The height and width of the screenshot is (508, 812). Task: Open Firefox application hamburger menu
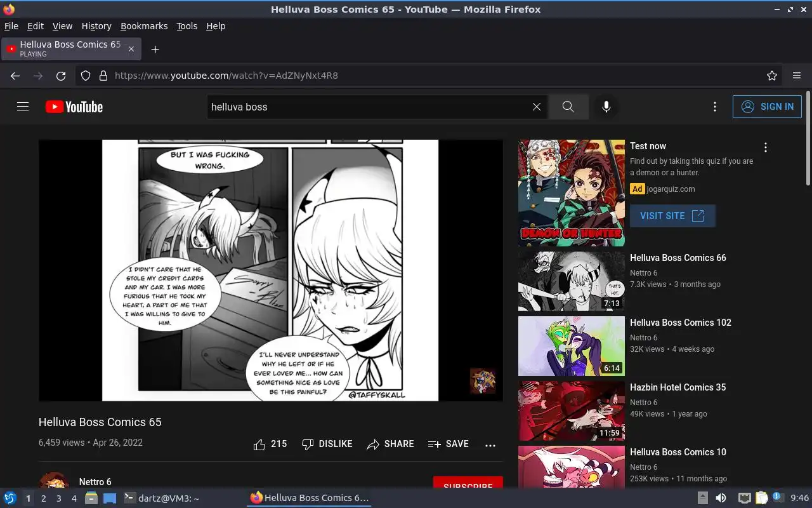[797, 76]
